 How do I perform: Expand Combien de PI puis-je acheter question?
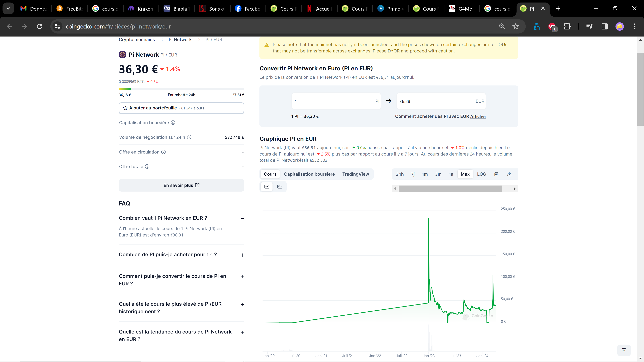(x=242, y=255)
